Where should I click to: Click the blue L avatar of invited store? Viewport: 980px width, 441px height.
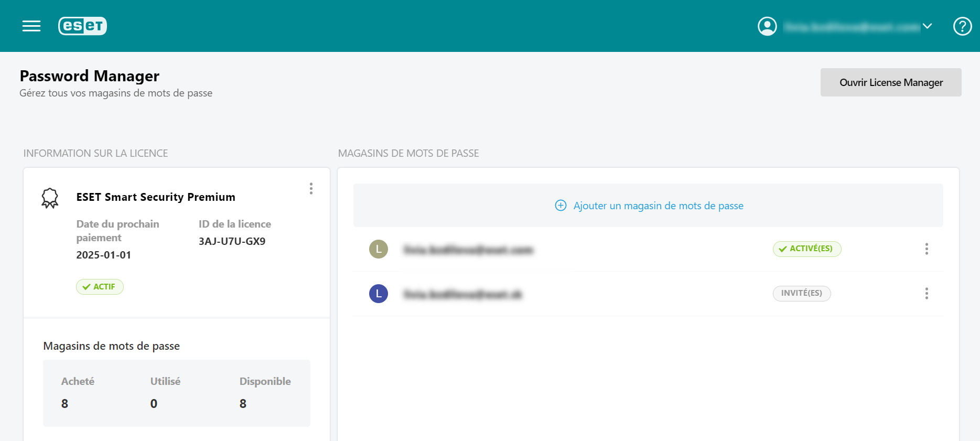pyautogui.click(x=379, y=294)
